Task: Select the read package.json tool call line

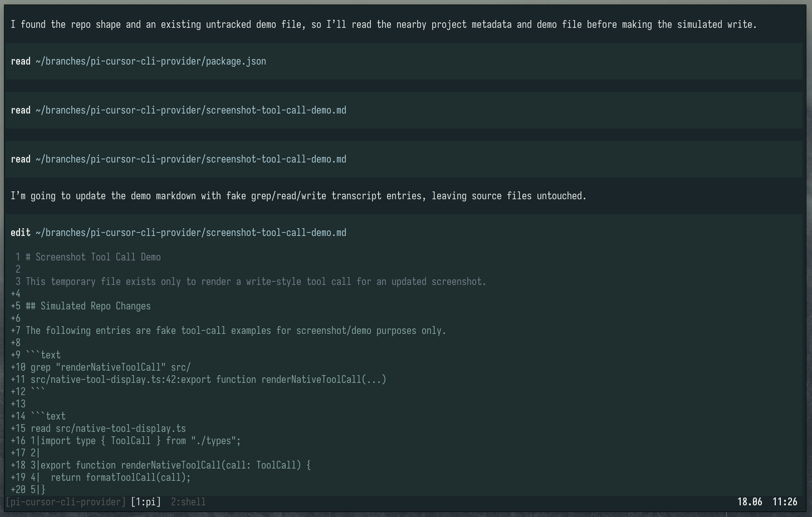Action: click(138, 61)
